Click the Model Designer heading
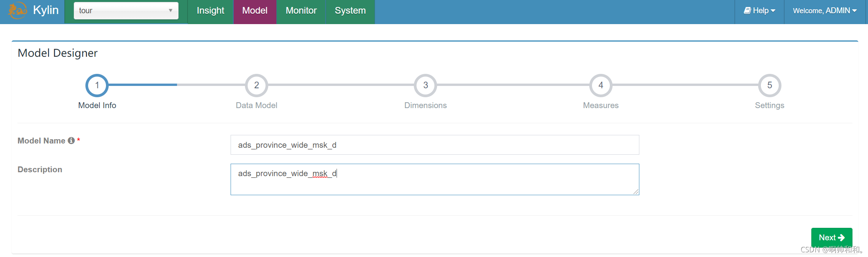This screenshot has width=868, height=257. tap(57, 53)
